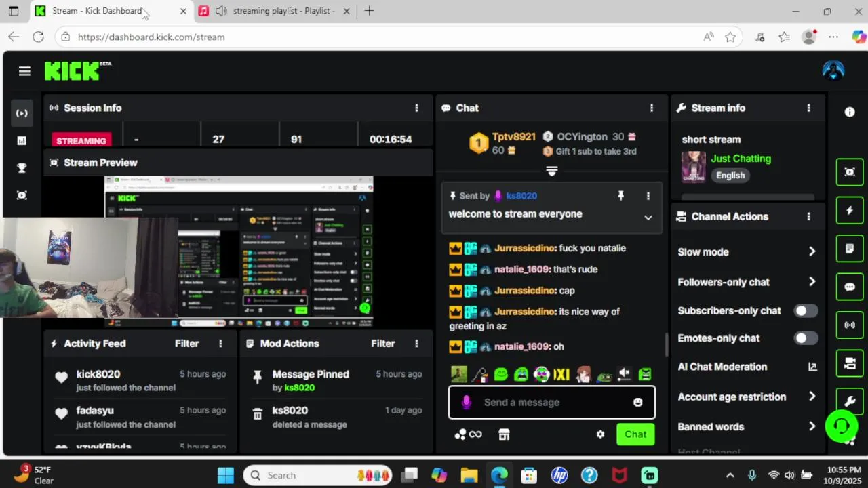Screen dimensions: 868x488
Task: Select the Stream broadcast sidebar icon
Action: point(22,113)
